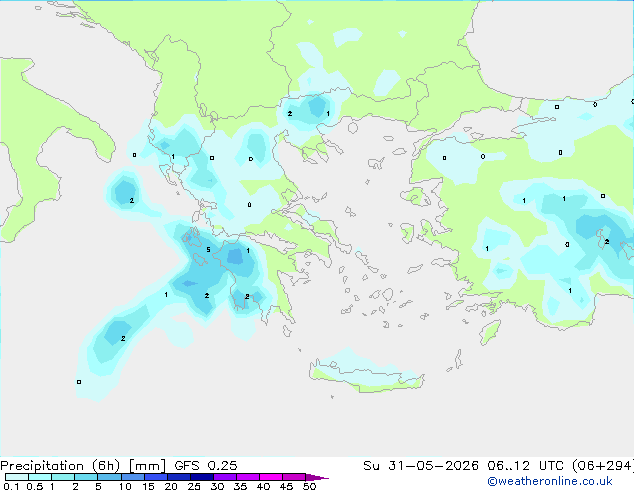Viewport: 634px width, 490px height.
Task: Click the '06..12 UTC' time range
Action: tap(525, 466)
